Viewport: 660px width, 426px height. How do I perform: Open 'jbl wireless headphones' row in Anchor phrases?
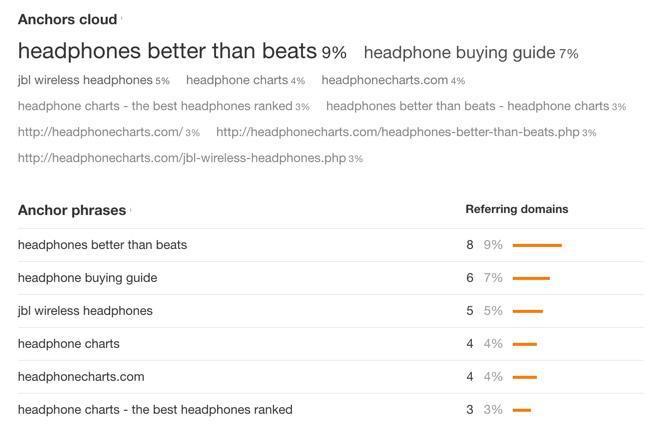click(x=85, y=311)
